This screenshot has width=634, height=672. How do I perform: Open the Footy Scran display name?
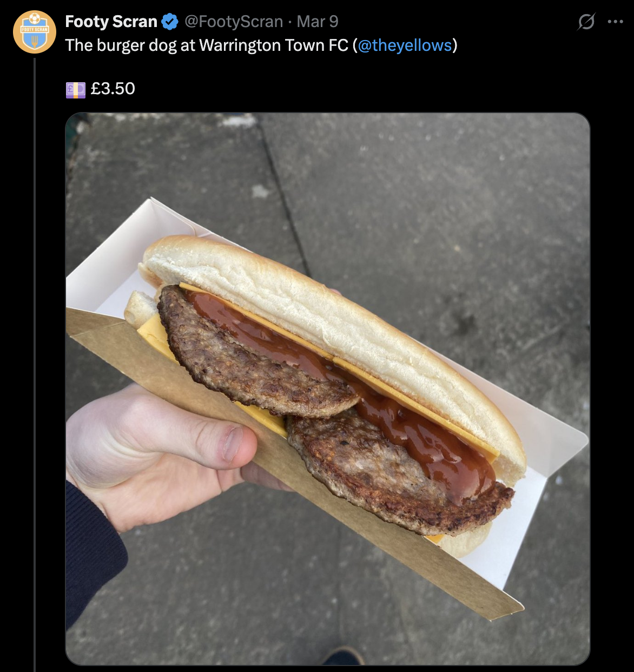[x=111, y=22]
